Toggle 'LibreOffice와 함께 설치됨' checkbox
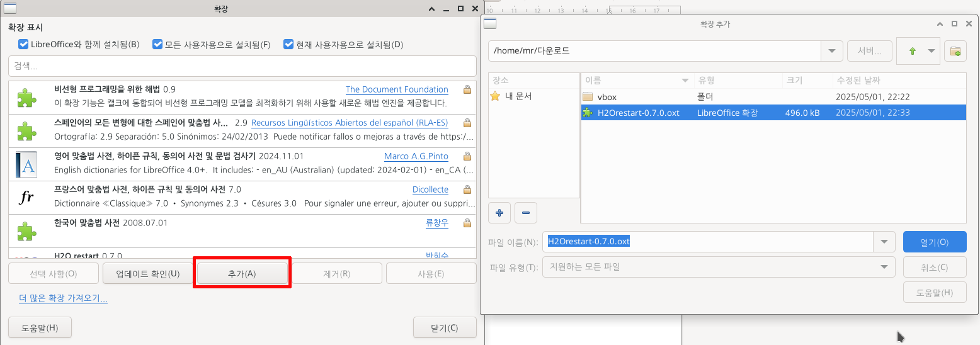Image resolution: width=980 pixels, height=345 pixels. (x=23, y=44)
